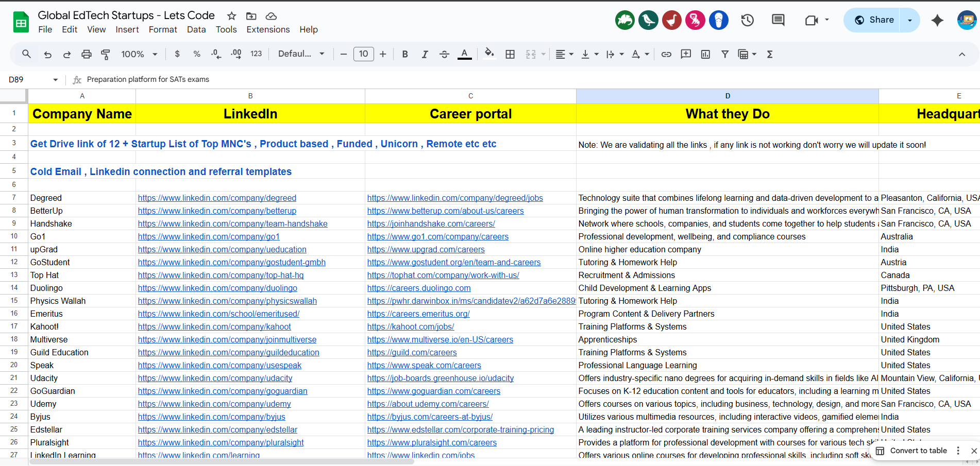Format as percent

click(197, 54)
